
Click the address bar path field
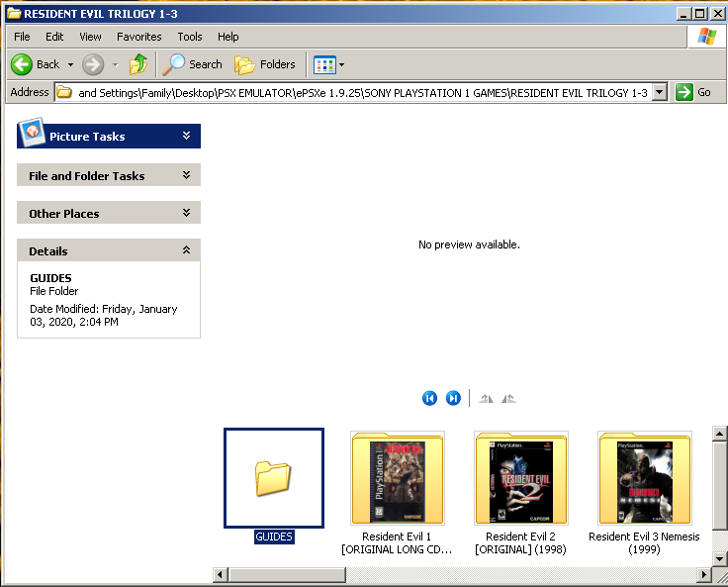click(x=363, y=92)
